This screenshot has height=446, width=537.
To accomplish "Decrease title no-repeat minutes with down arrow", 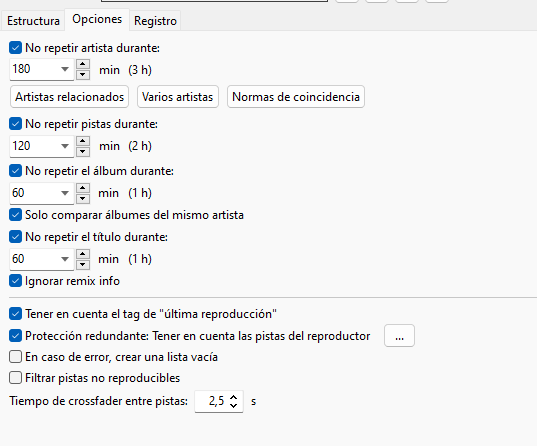I will [83, 264].
